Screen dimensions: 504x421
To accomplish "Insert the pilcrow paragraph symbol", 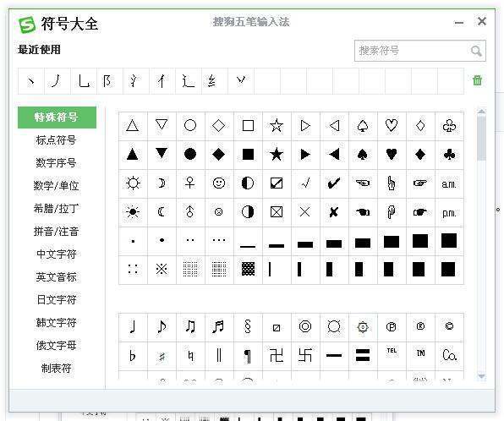I will pos(248,356).
